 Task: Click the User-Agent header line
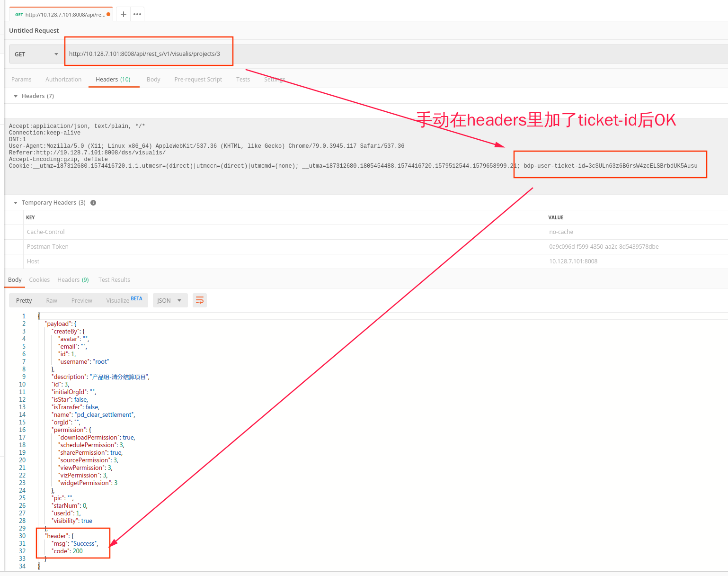pyautogui.click(x=207, y=146)
